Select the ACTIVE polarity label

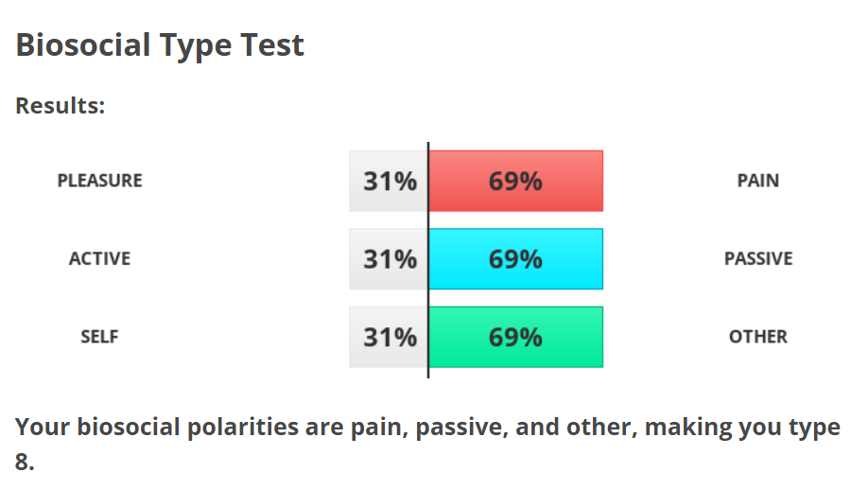pyautogui.click(x=99, y=258)
